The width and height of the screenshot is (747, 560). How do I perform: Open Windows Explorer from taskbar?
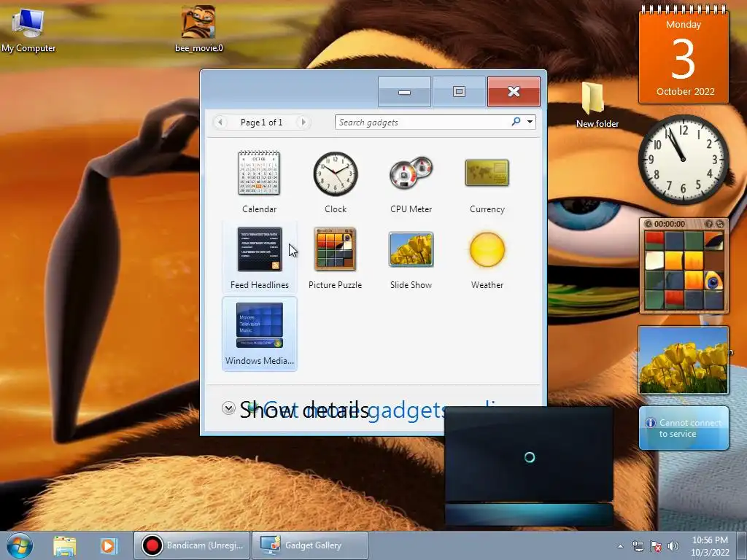[65, 545]
